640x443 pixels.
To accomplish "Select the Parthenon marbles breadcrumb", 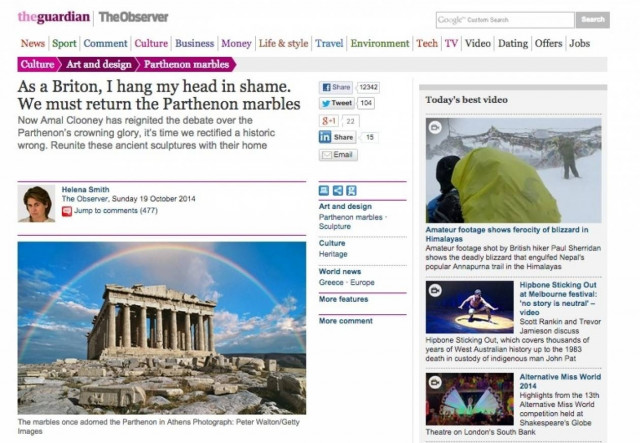I will click(186, 65).
